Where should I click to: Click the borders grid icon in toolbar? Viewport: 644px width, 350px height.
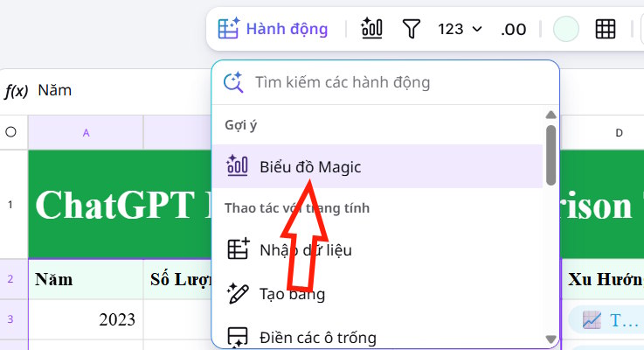(606, 29)
